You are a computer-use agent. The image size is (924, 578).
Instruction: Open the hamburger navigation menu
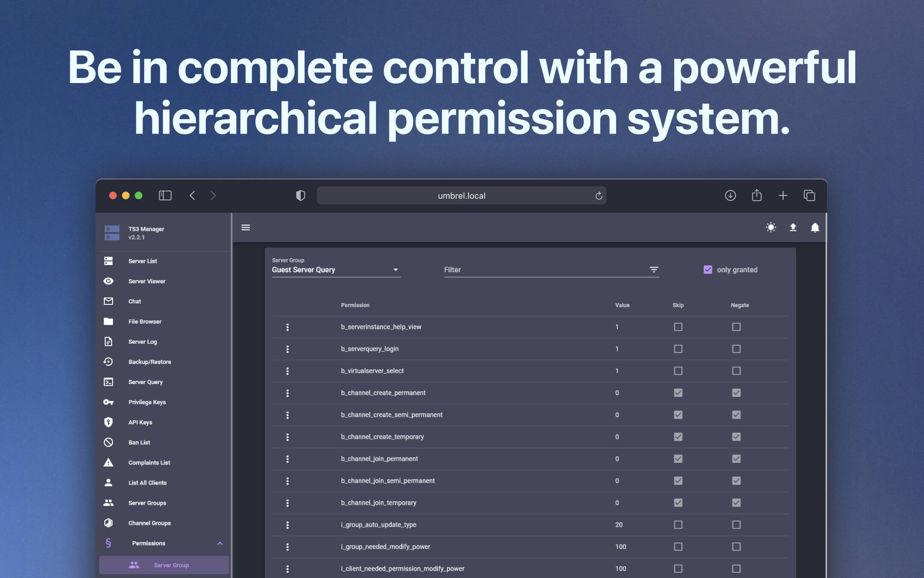[246, 227]
